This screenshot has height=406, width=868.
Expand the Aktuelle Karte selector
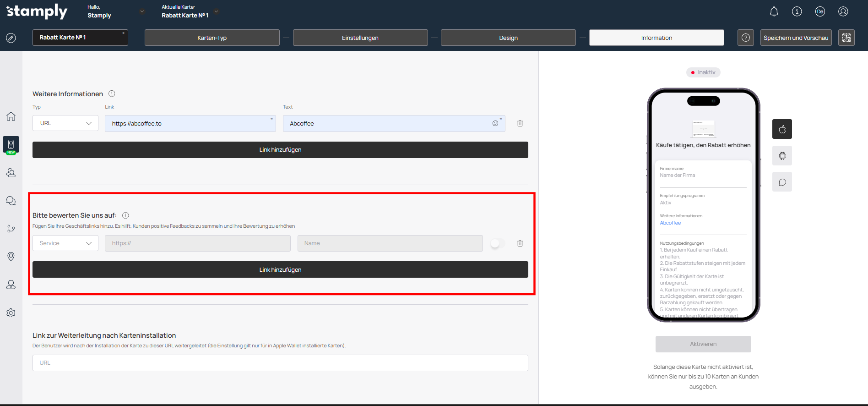217,11
